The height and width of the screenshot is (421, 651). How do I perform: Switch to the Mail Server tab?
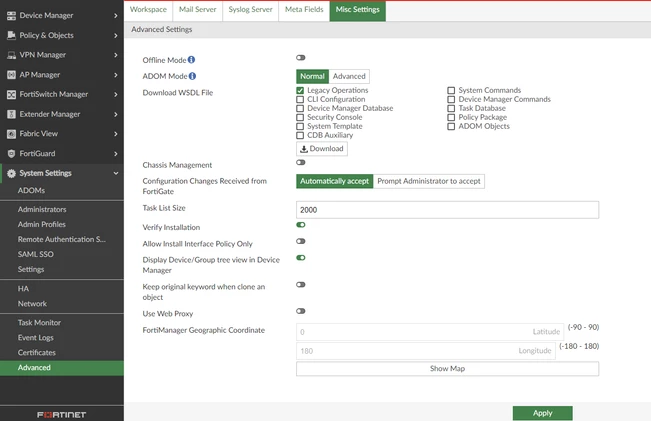pos(198,10)
